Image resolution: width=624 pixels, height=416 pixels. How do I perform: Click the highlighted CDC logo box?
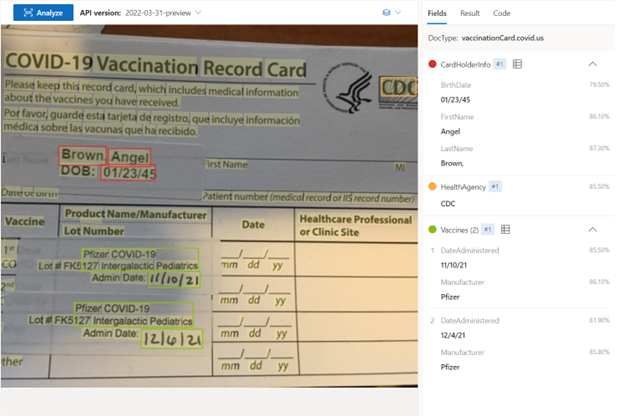click(x=399, y=87)
